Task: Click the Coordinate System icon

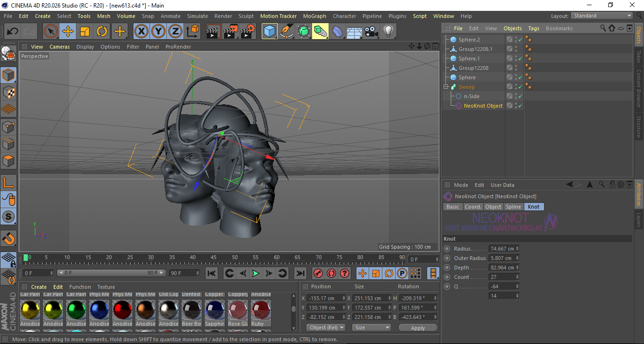Action: coord(192,32)
